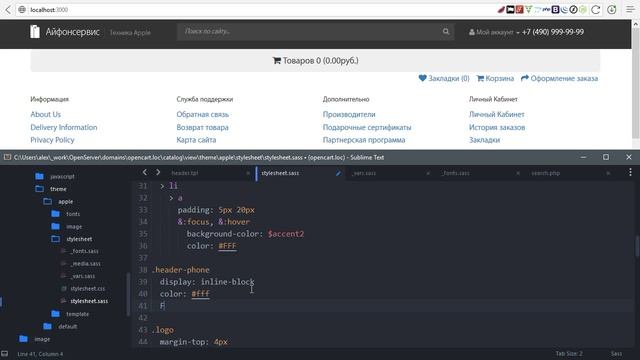Click the status bar panel switcher icon
The image size is (640, 360).
[4, 353]
